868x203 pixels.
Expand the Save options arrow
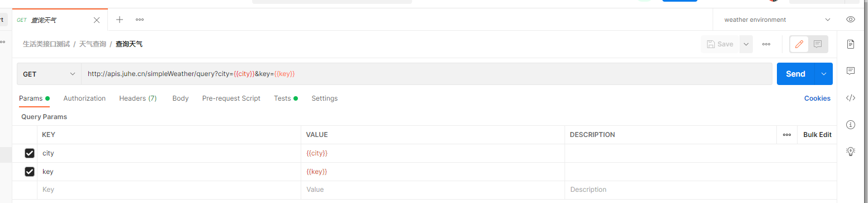[746, 44]
